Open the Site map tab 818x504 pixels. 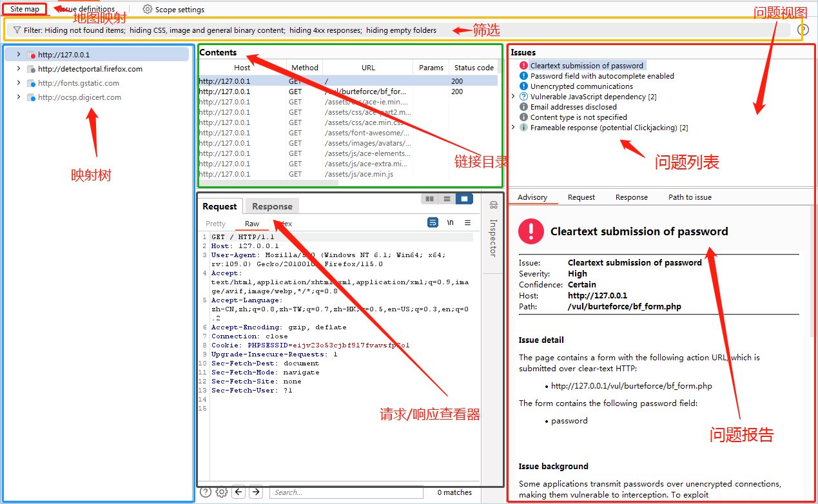point(24,9)
